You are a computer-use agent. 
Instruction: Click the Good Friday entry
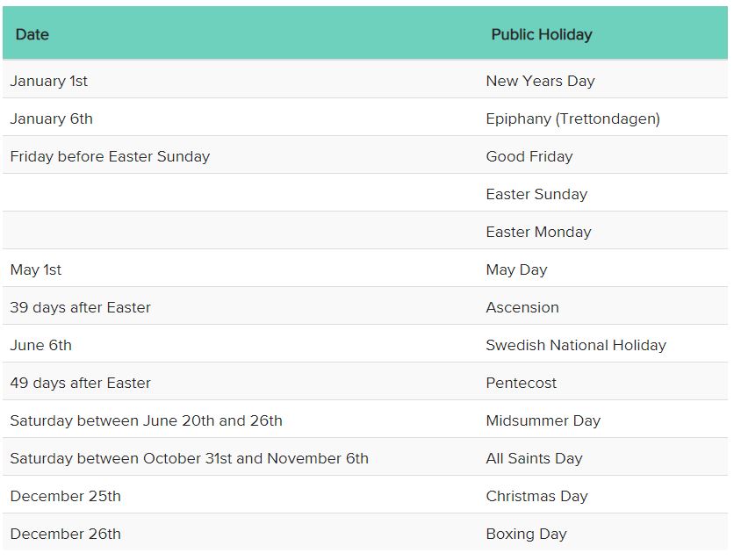(529, 157)
